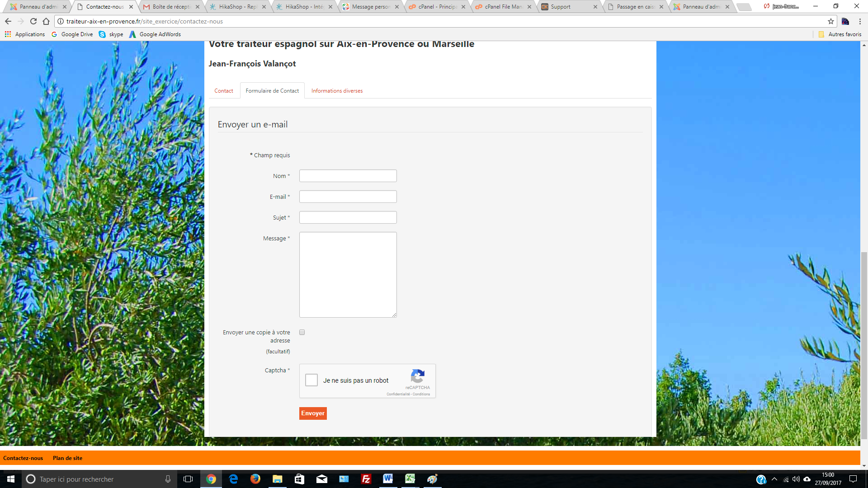Click the home page icon
868x488 pixels.
tap(46, 21)
